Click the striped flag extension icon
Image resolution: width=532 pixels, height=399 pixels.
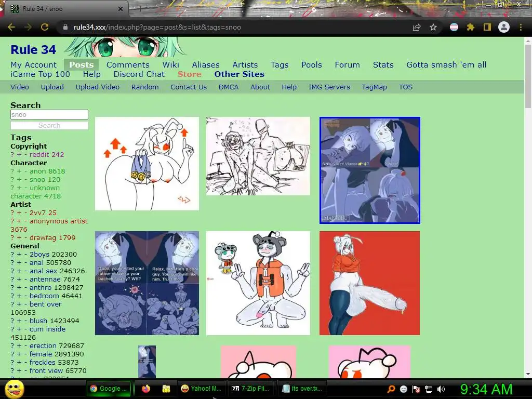tap(454, 27)
